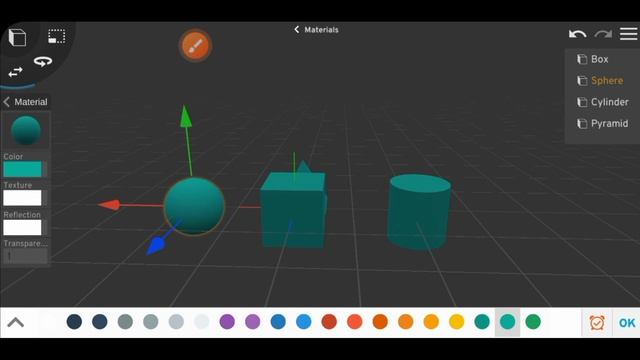Tap the alarm clock history icon

point(597,322)
